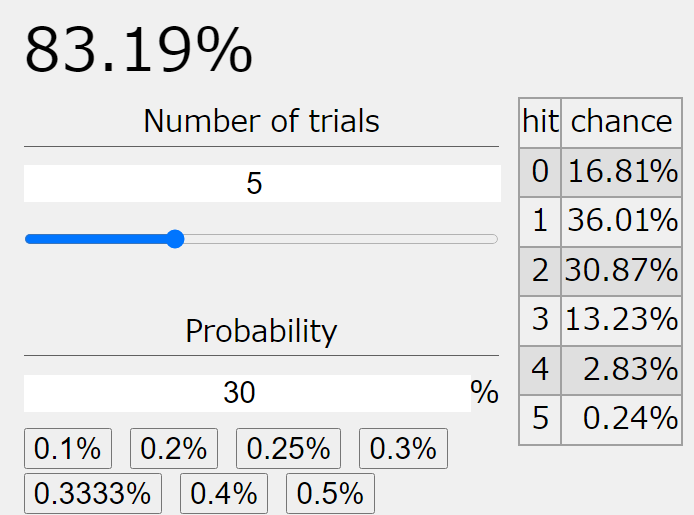Click the 13.23% chance cell
The height and width of the screenshot is (515, 694).
click(x=621, y=319)
